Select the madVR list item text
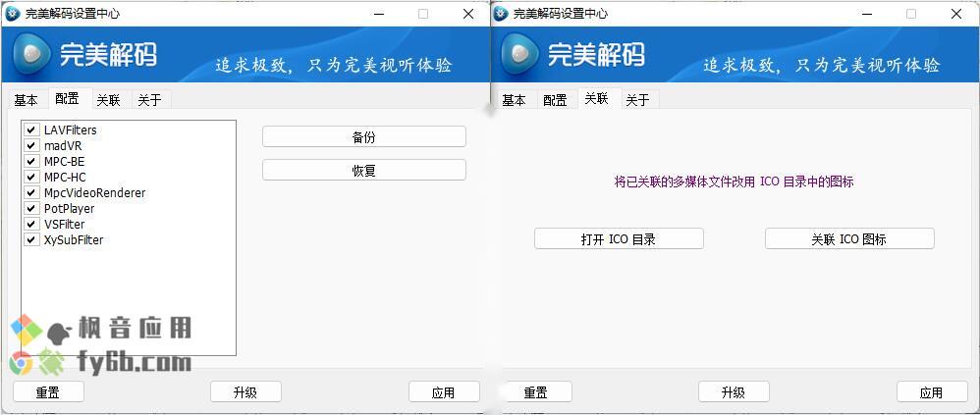Viewport: 980px width, 415px height. [x=63, y=145]
